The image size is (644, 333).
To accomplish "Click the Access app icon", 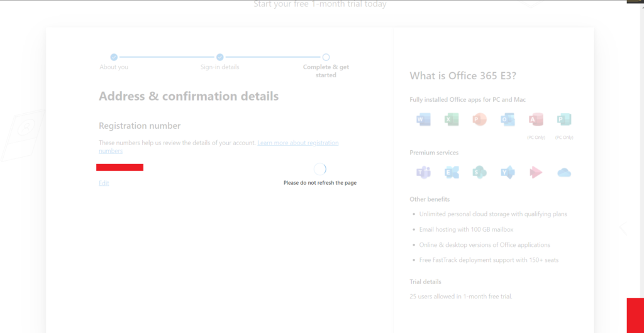I will point(536,119).
